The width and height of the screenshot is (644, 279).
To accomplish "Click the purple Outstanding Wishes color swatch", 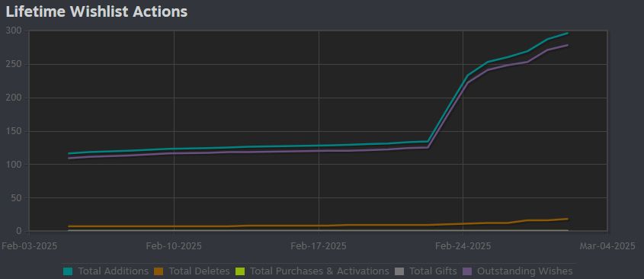I will point(467,271).
